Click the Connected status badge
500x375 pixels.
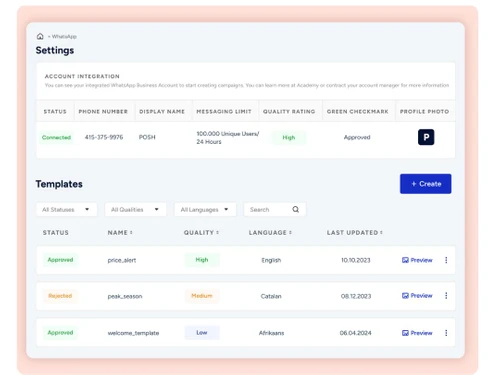click(56, 137)
